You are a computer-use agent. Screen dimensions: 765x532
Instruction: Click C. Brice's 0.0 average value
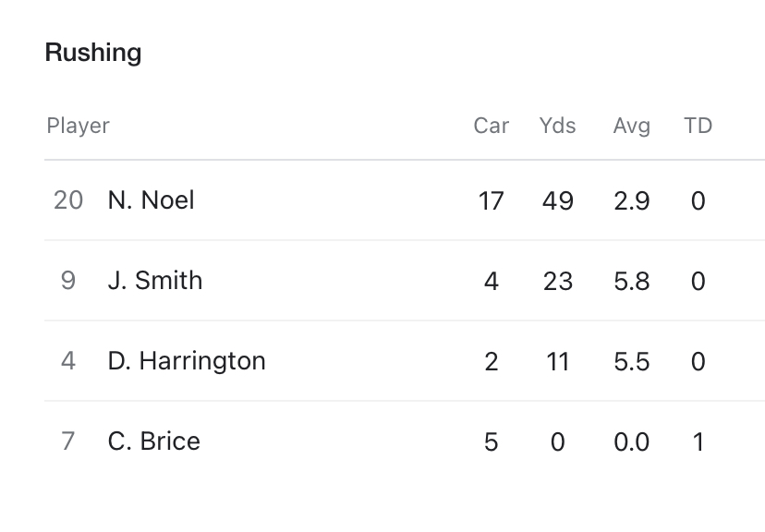tap(631, 441)
